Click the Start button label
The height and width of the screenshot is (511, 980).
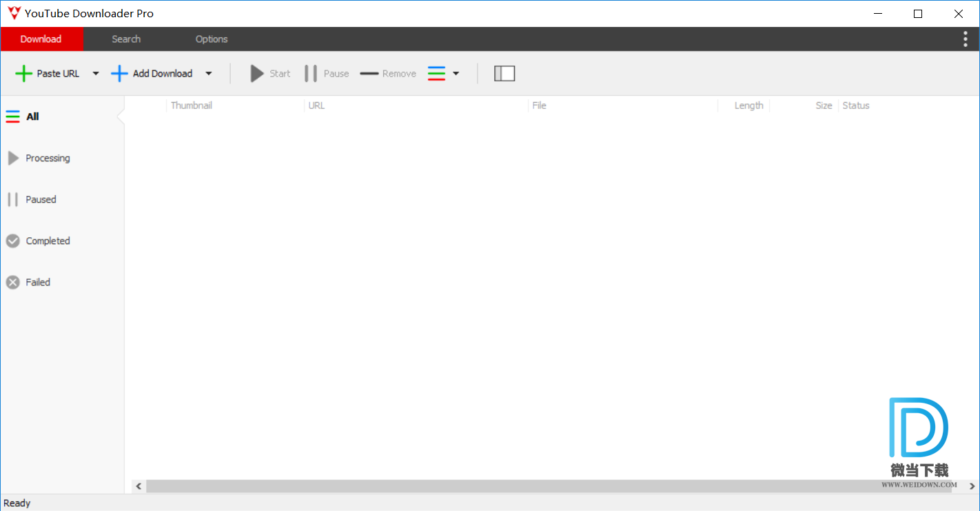(280, 74)
